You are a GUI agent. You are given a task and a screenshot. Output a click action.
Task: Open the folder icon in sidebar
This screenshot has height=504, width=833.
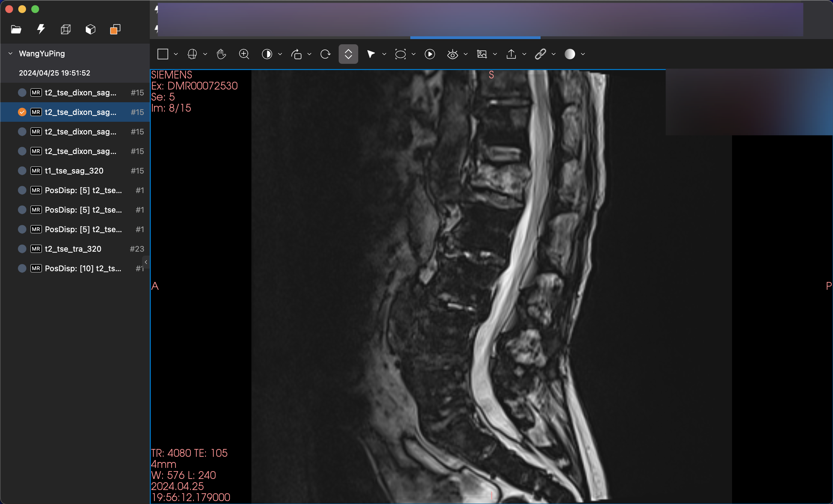pyautogui.click(x=16, y=29)
